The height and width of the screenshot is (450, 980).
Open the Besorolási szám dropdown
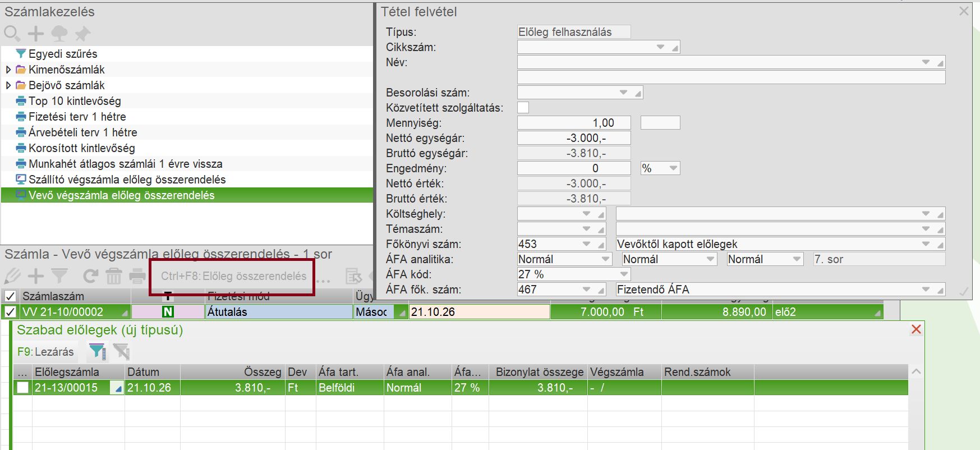click(x=624, y=93)
